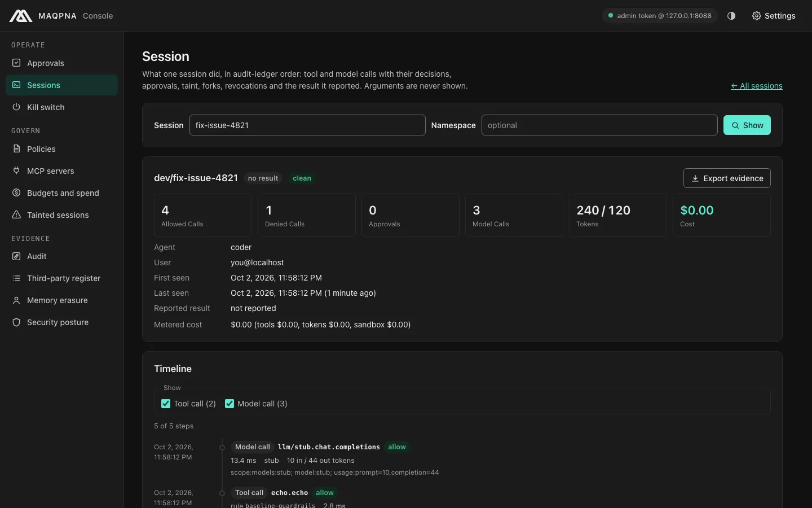
Task: Open the Approvals page
Action: coord(61,63)
